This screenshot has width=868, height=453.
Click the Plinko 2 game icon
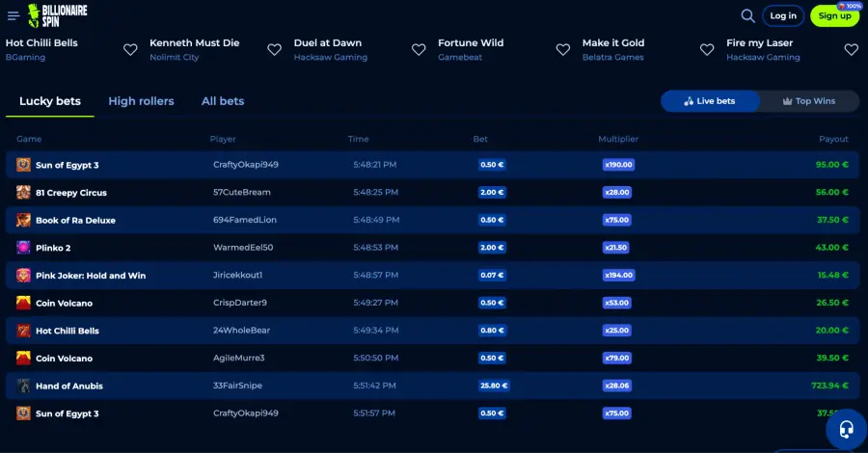(x=23, y=248)
